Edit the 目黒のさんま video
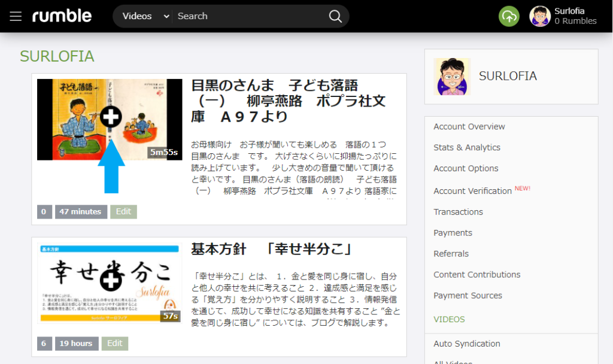Image resolution: width=613 pixels, height=364 pixels. coord(123,211)
